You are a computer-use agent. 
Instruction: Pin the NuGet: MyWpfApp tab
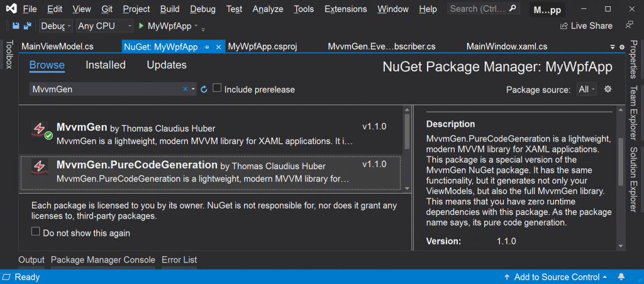(x=208, y=46)
